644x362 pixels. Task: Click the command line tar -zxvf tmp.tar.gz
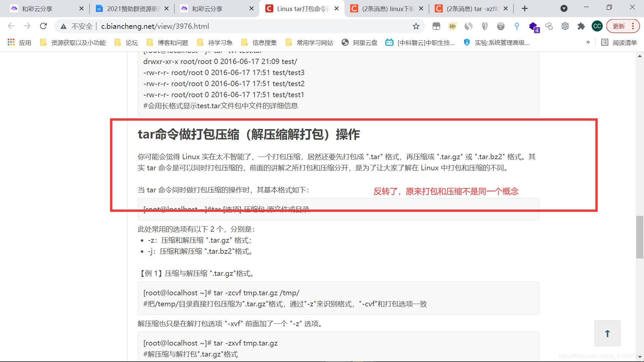[210, 343]
